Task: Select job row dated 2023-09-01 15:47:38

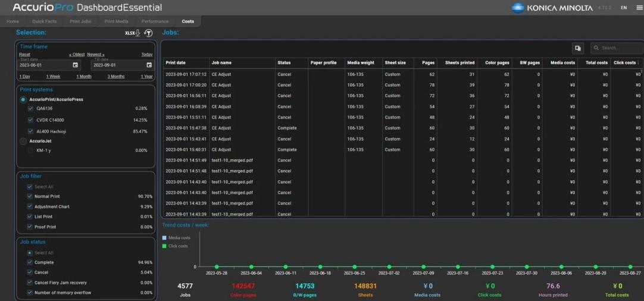Action: pyautogui.click(x=402, y=128)
